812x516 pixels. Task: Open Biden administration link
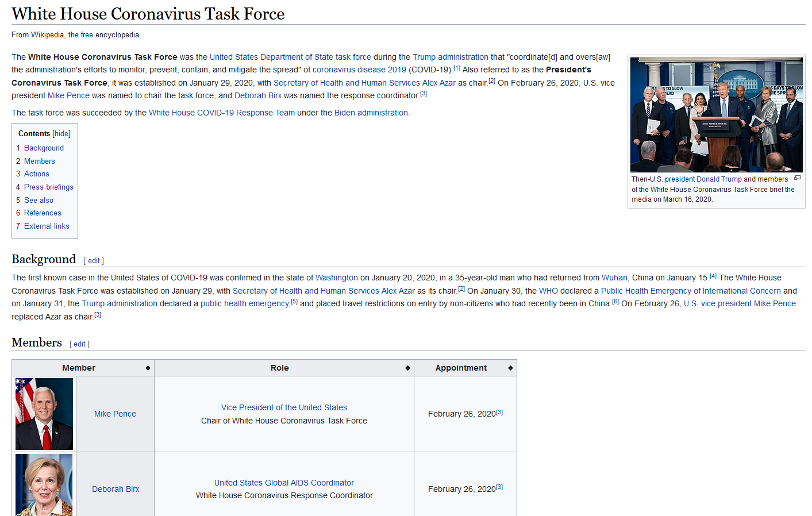pyautogui.click(x=371, y=113)
